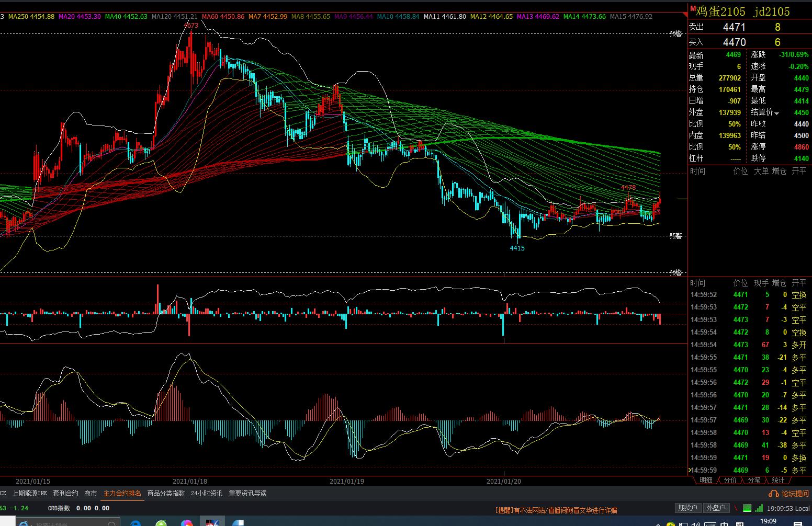Click the 预警 label near the 4415 low
812x526 pixels.
click(676, 236)
